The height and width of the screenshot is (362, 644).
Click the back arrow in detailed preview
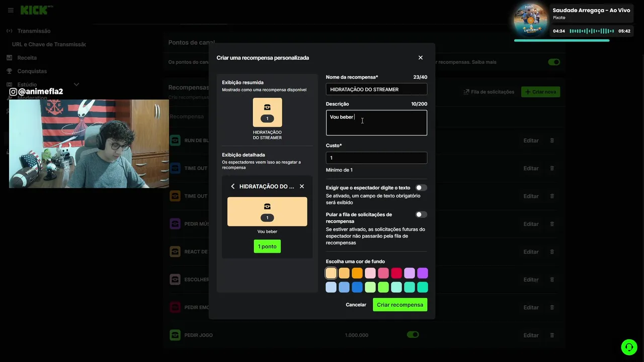click(232, 187)
